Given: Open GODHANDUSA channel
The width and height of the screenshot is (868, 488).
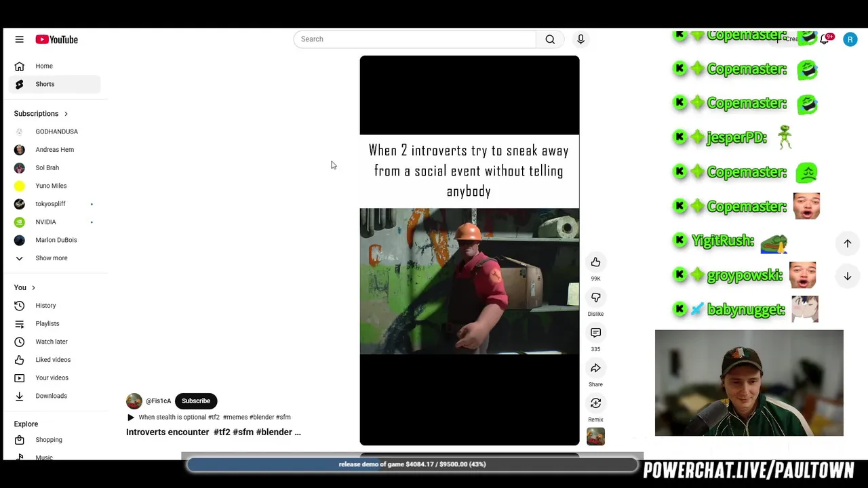Looking at the screenshot, I should [x=57, y=131].
